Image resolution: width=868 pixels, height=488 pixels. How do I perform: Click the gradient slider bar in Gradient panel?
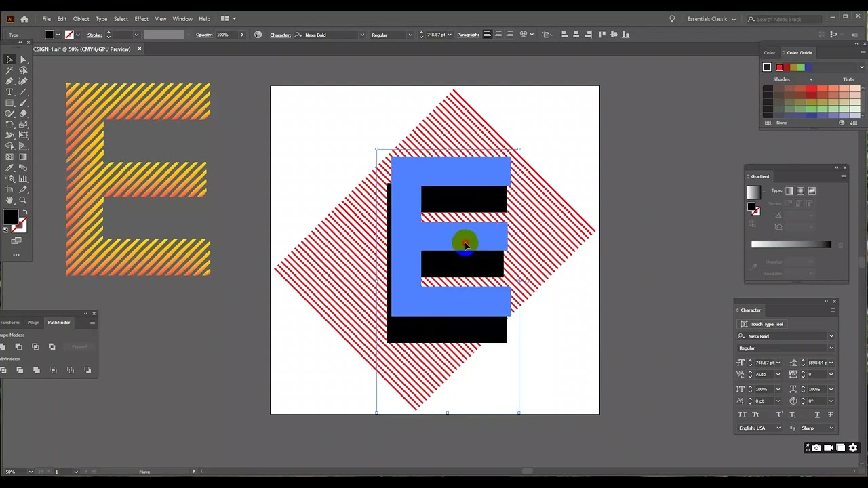tap(791, 245)
